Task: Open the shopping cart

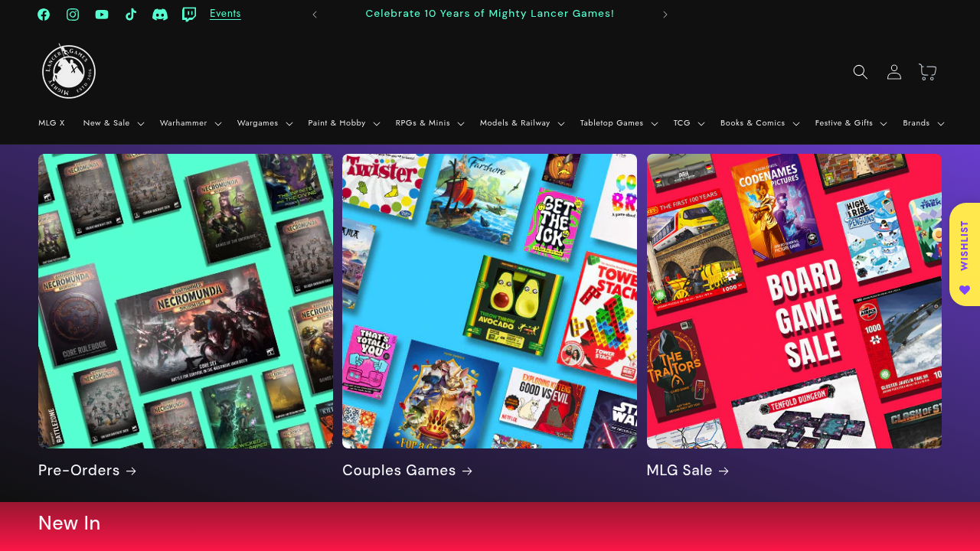Action: click(x=928, y=72)
